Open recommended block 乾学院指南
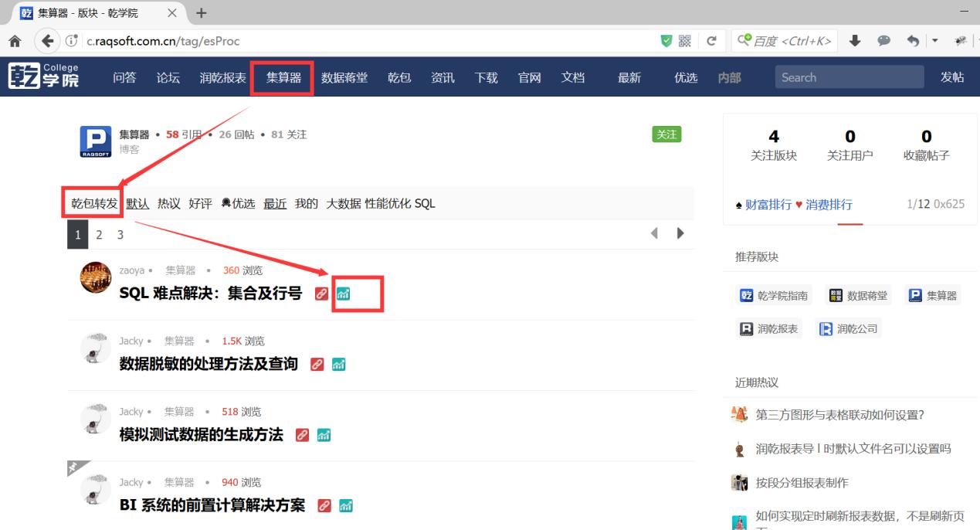The image size is (980, 530). (775, 295)
